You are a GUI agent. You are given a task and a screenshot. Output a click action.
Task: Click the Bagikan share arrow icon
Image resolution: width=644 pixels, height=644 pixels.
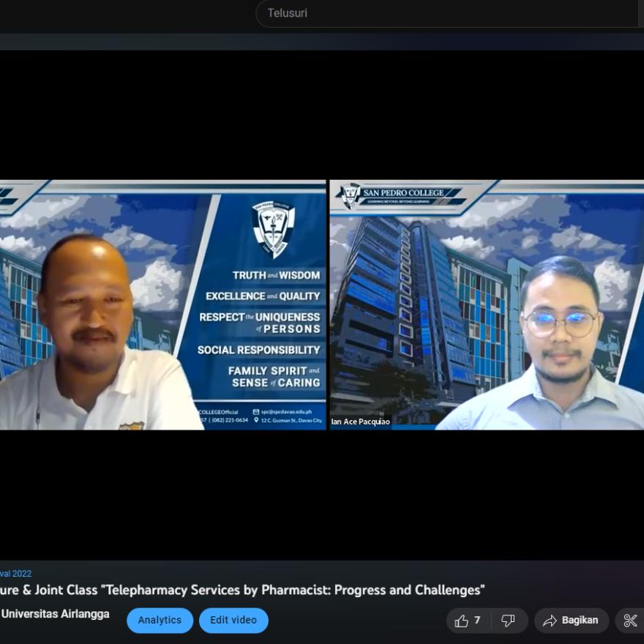click(550, 621)
